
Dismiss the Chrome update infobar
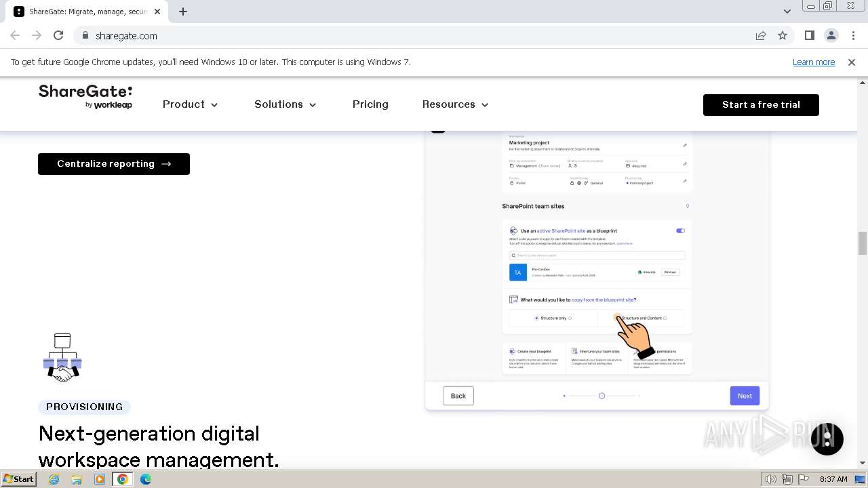(852, 62)
